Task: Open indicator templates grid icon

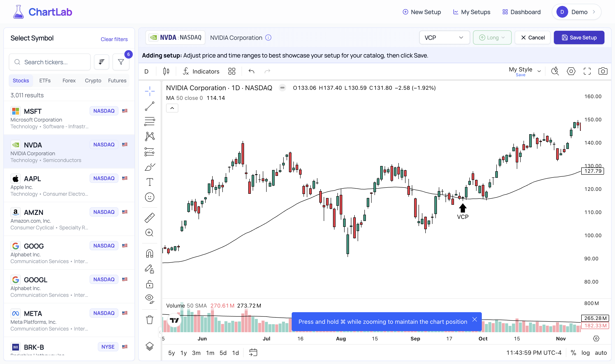Action: (x=232, y=71)
